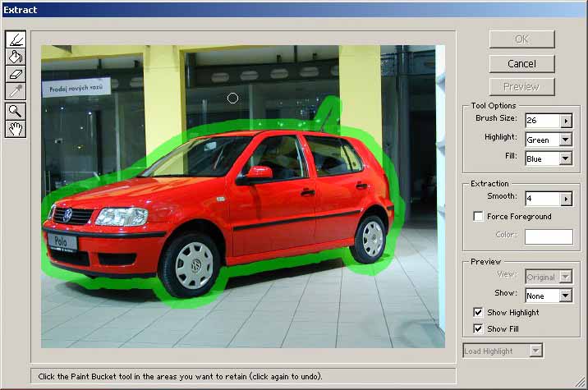588x390 pixels.
Task: Open the Brush Size slider arrow
Action: click(x=566, y=121)
